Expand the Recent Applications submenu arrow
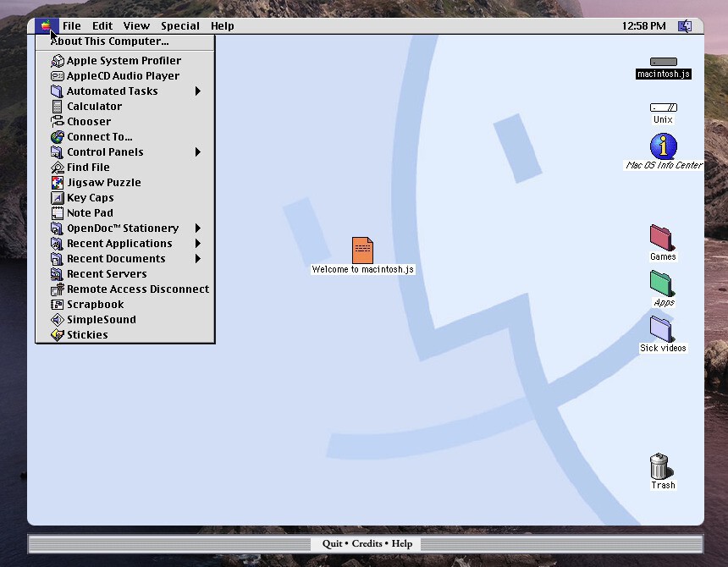The width and height of the screenshot is (728, 567). 198,244
